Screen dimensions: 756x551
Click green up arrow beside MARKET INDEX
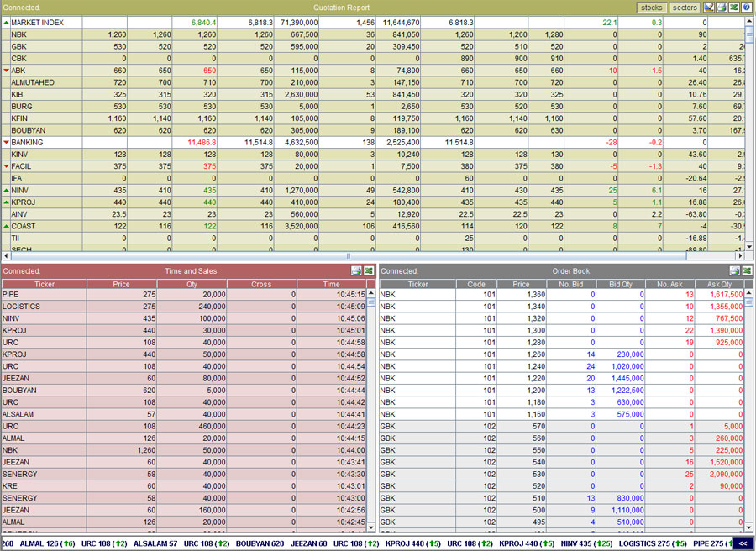pos(6,23)
